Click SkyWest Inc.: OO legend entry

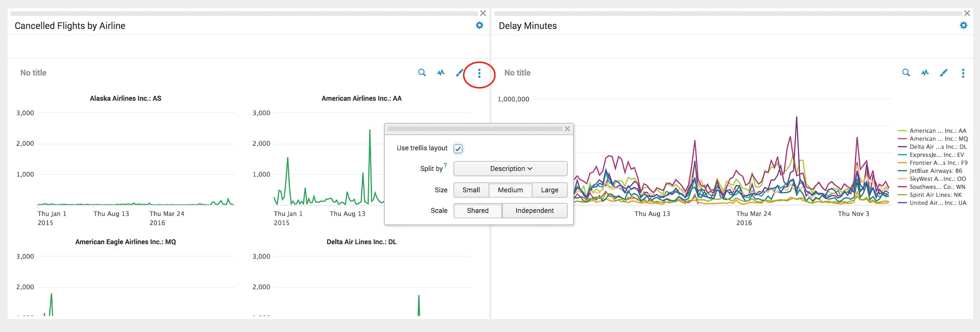click(932, 179)
